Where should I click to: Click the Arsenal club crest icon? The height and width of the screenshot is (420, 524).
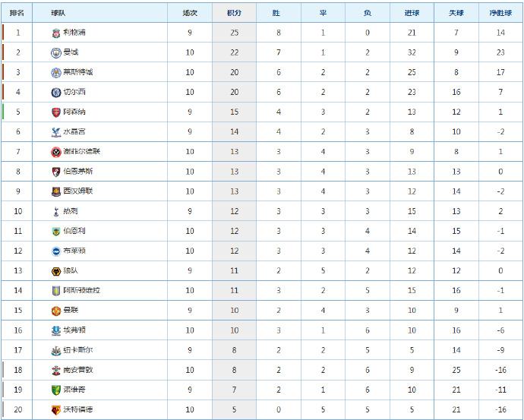click(x=56, y=112)
